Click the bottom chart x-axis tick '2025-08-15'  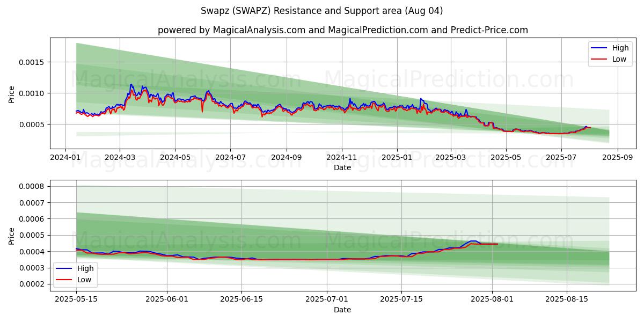[567, 300]
